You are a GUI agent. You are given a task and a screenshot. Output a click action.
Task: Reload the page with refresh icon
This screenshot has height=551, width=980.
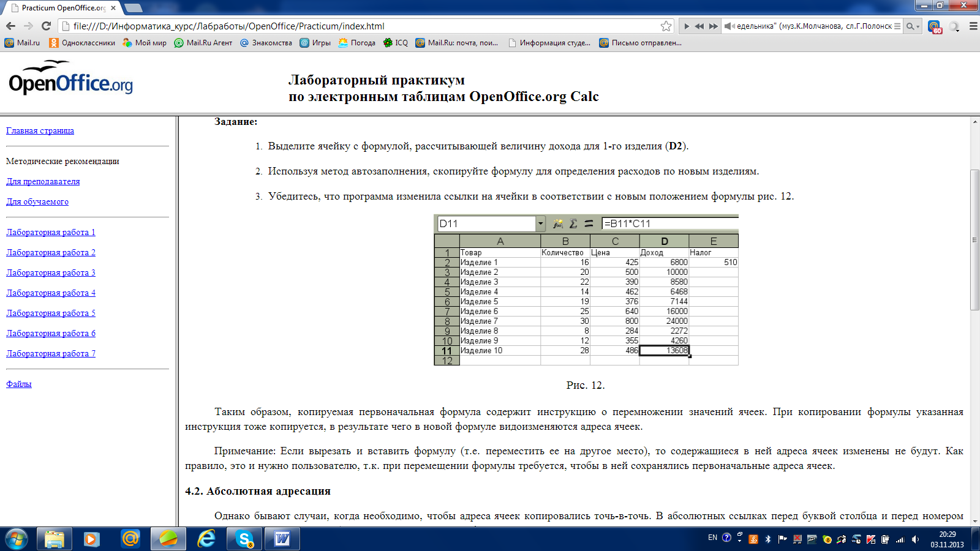46,26
